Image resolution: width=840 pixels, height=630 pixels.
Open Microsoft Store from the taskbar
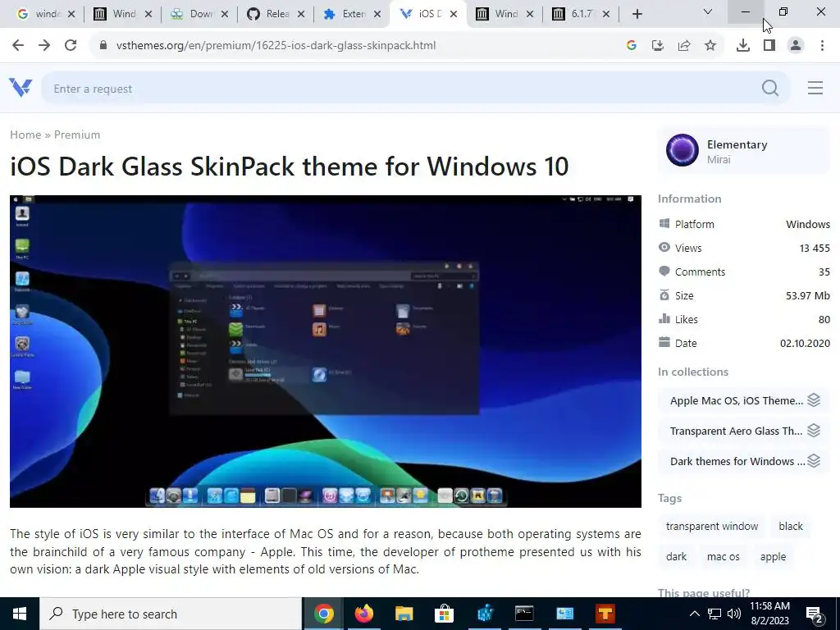(x=444, y=614)
